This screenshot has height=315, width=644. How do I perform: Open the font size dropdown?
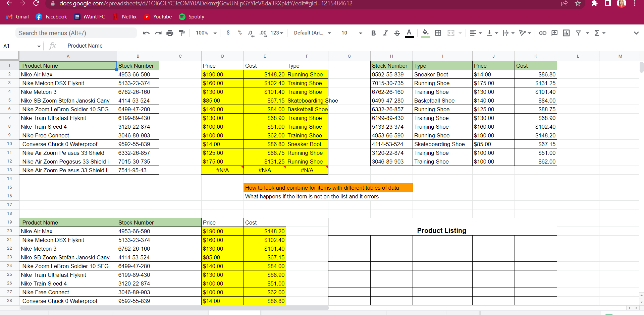[x=352, y=33]
